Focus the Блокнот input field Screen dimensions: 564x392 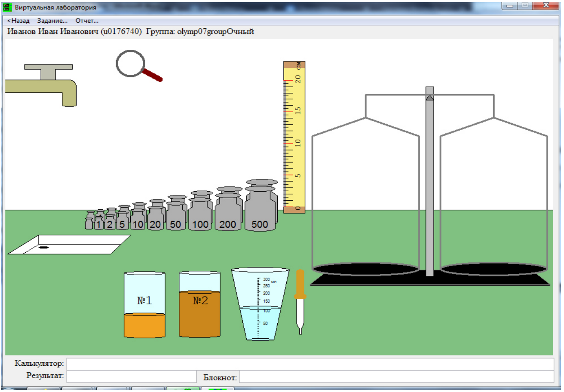396,377
